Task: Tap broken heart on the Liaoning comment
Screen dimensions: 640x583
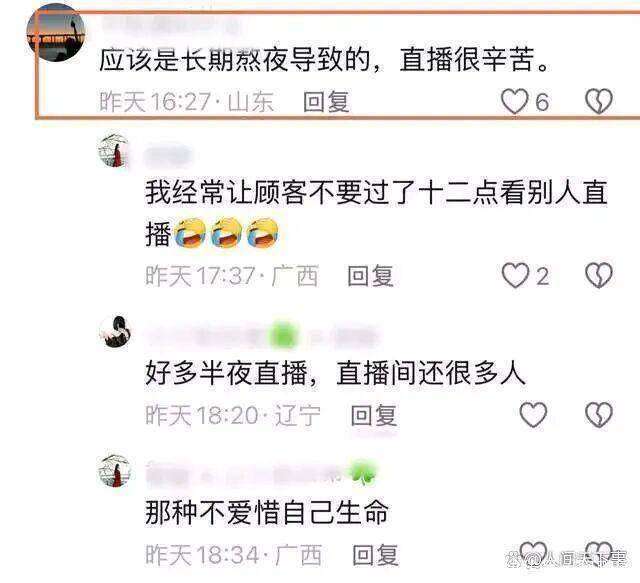Action: pos(599,415)
